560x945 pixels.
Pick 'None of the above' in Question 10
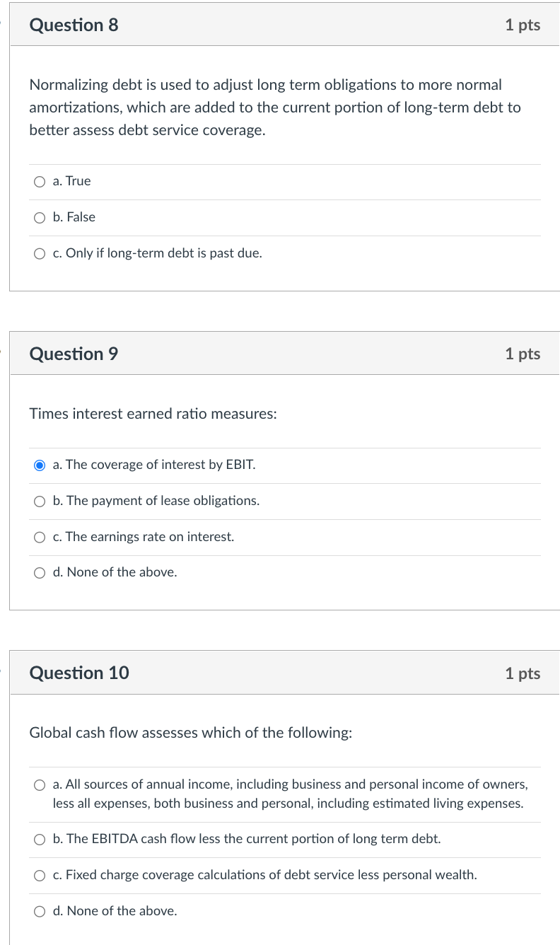point(40,912)
